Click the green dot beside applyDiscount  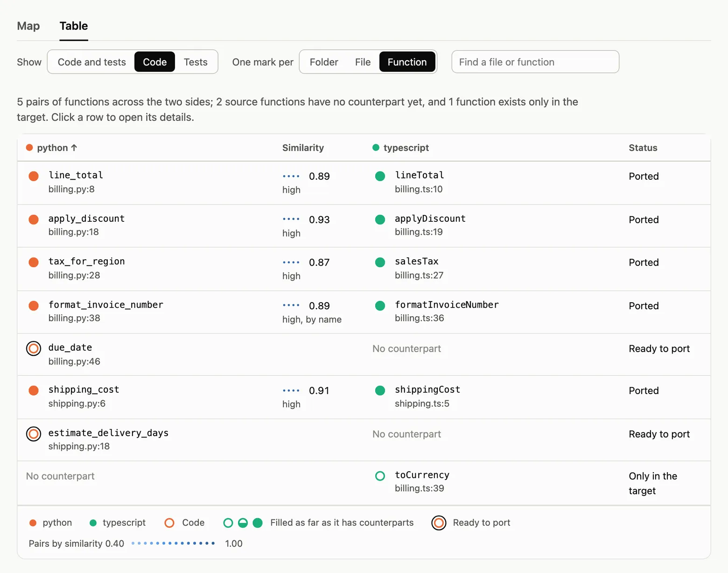click(380, 219)
